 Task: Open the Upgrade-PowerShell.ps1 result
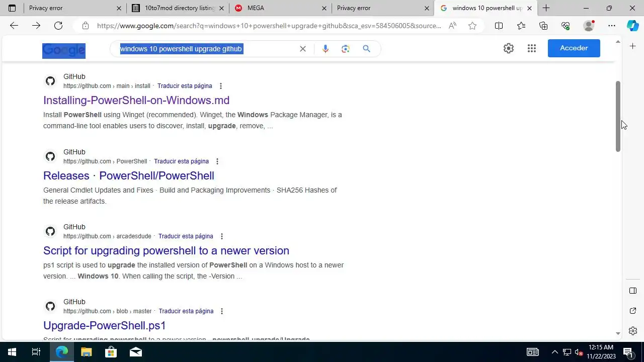pyautogui.click(x=105, y=325)
